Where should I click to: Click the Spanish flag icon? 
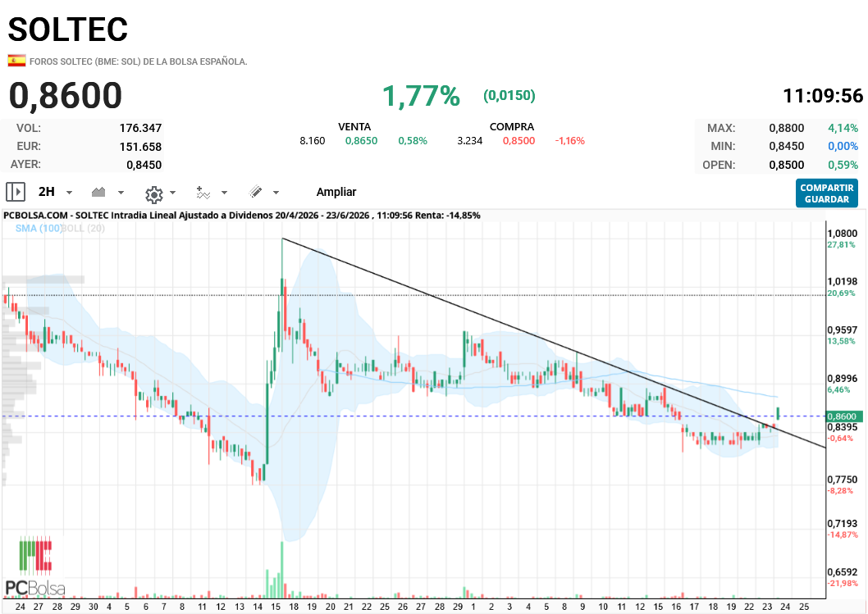16,61
